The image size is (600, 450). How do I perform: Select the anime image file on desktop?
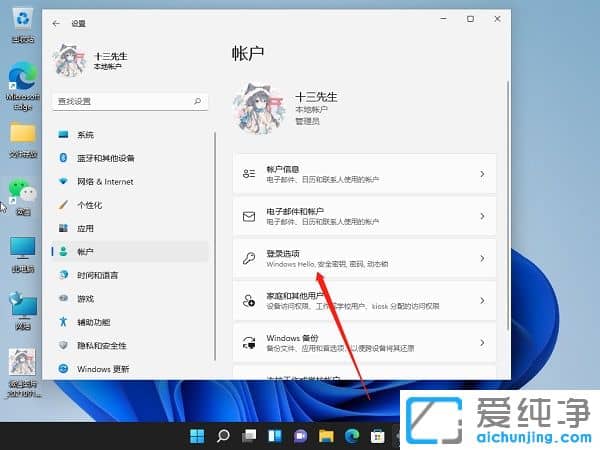point(23,373)
